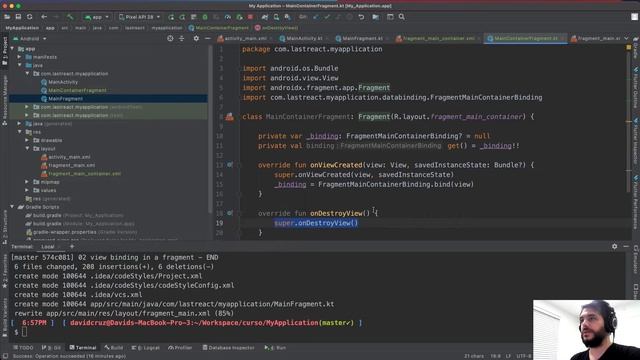Click the Profile app gauge icon

[x=228, y=17]
